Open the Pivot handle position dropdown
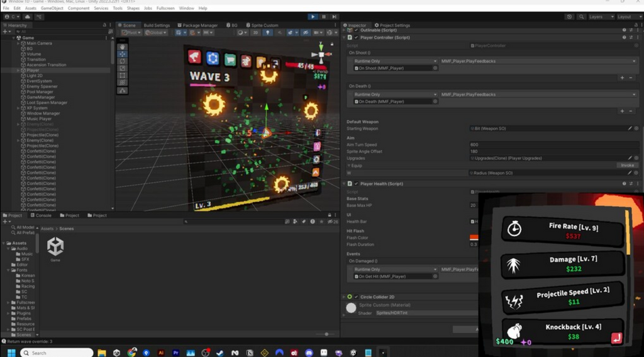The image size is (644, 357). 131,33
